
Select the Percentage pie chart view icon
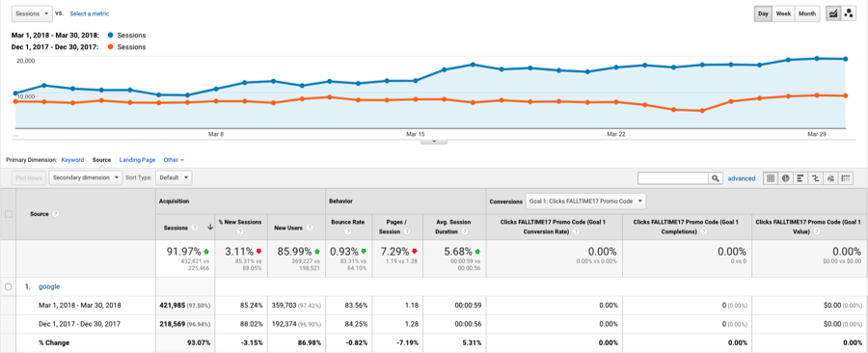tap(785, 178)
